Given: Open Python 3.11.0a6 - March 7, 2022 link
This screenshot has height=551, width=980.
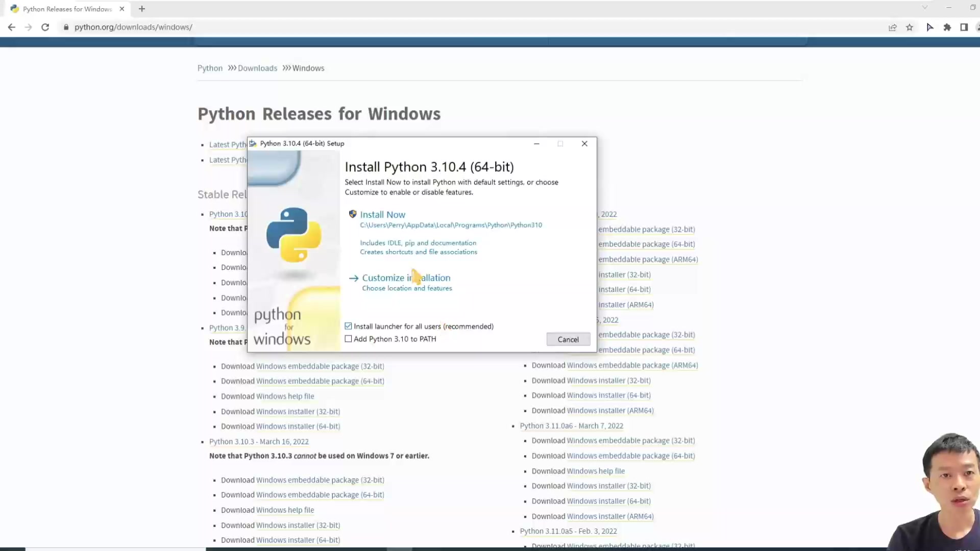Looking at the screenshot, I should click(x=571, y=426).
